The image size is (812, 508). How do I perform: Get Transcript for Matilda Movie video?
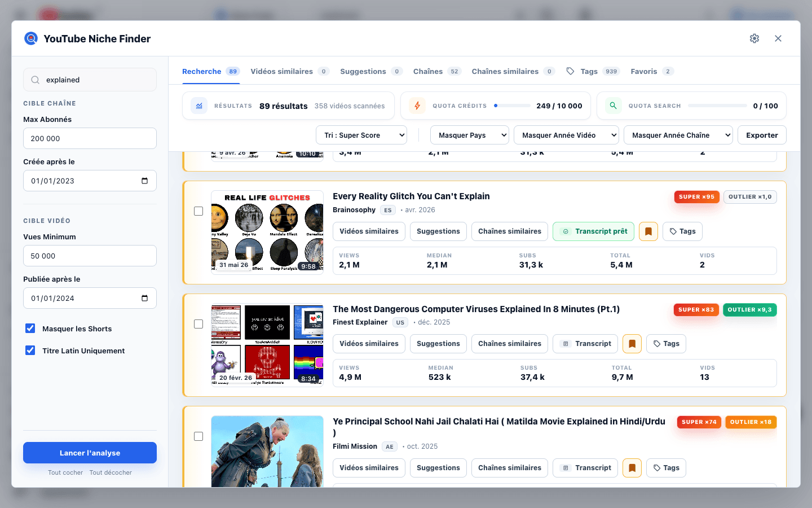[585, 468]
